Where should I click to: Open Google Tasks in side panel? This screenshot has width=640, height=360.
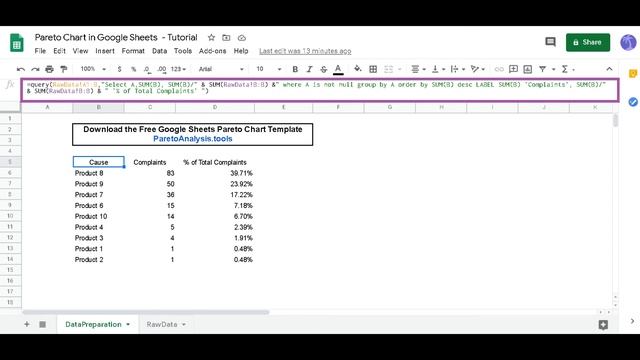tap(633, 102)
